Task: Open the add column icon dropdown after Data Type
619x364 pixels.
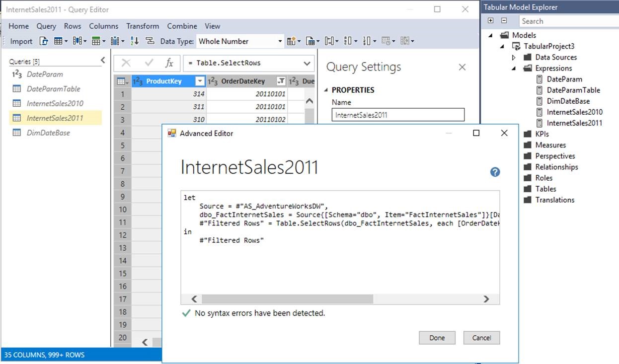Action: (294, 41)
